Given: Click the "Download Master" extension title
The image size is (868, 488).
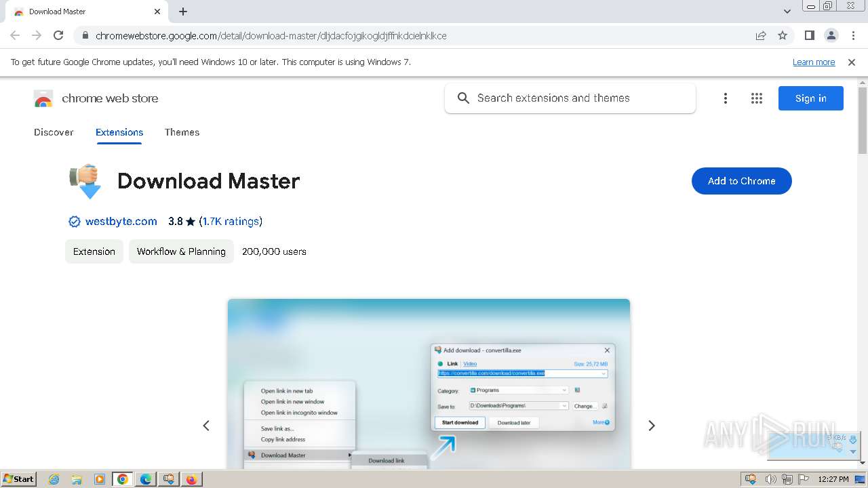Looking at the screenshot, I should click(x=208, y=181).
